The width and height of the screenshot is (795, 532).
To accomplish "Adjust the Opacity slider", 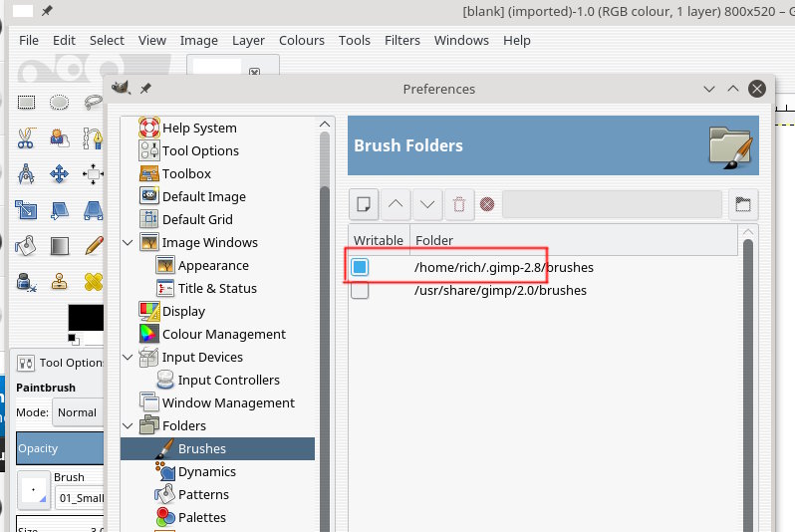I will 60,448.
